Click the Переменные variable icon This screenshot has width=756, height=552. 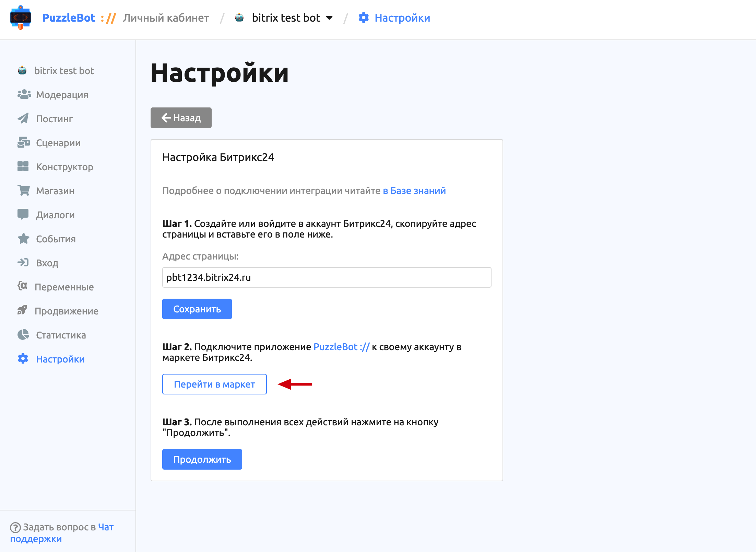tap(23, 286)
